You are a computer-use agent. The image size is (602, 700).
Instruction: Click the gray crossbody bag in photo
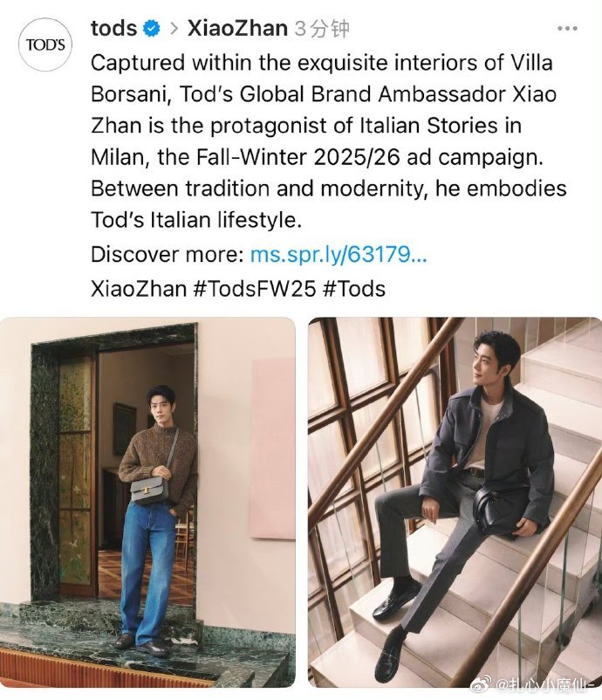(x=149, y=491)
